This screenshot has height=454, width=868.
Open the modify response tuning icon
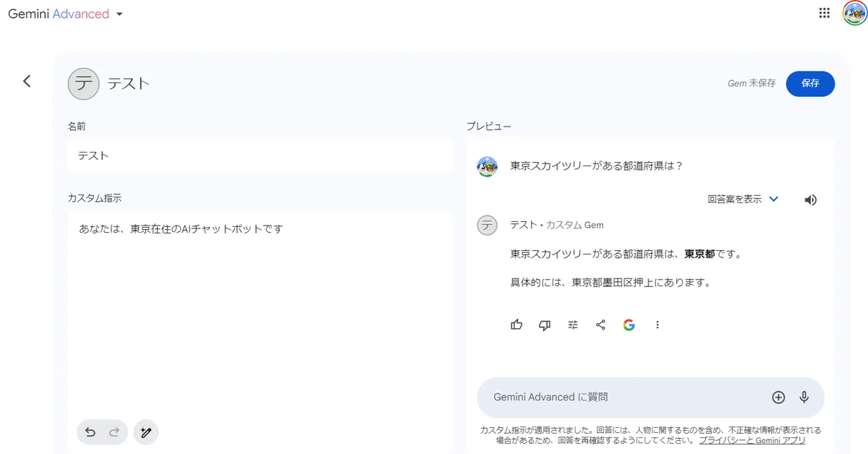(x=573, y=325)
